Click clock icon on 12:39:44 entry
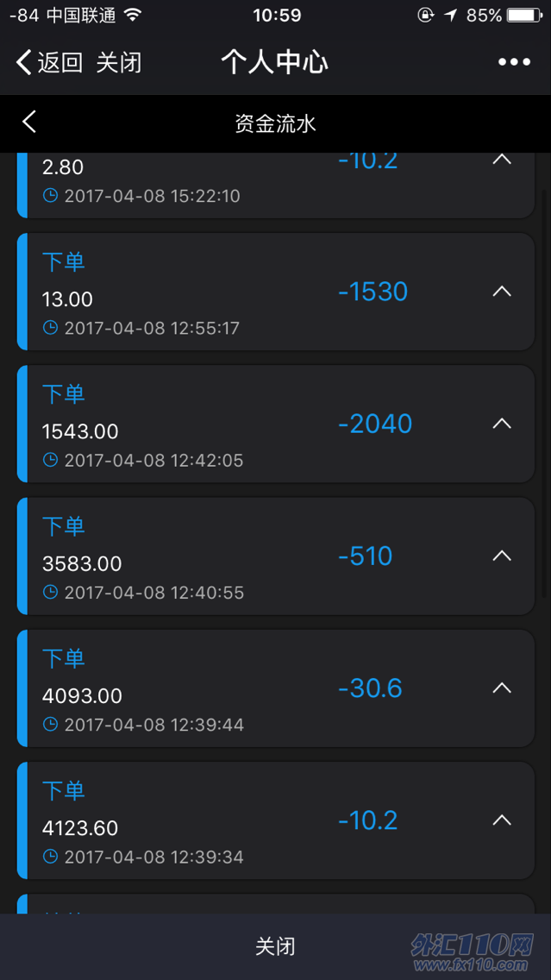Screen dimensions: 551x980 [x=50, y=725]
